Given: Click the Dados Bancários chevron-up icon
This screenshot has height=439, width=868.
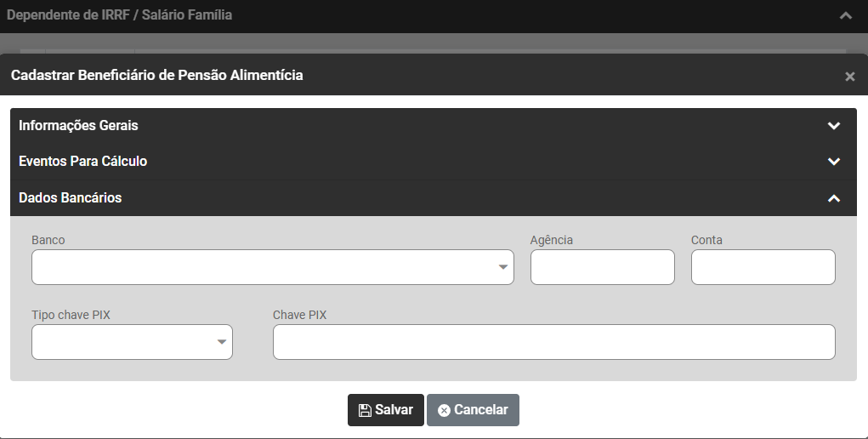Looking at the screenshot, I should click(x=834, y=198).
